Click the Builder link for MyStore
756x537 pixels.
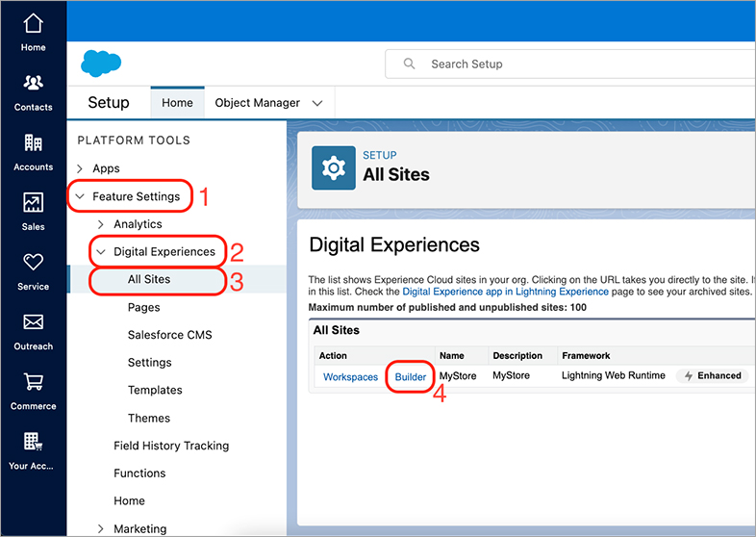(411, 377)
